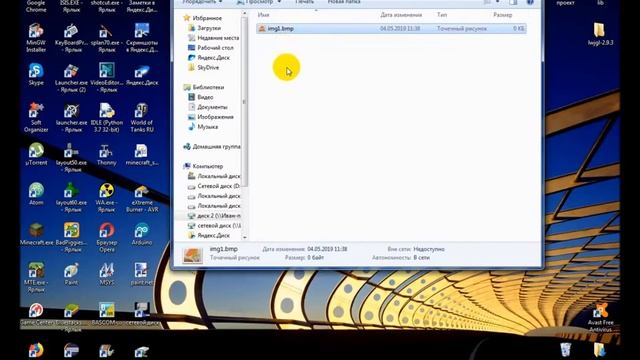
Task: Open сетевой диск shortcut on the desktop
Action: point(142,313)
